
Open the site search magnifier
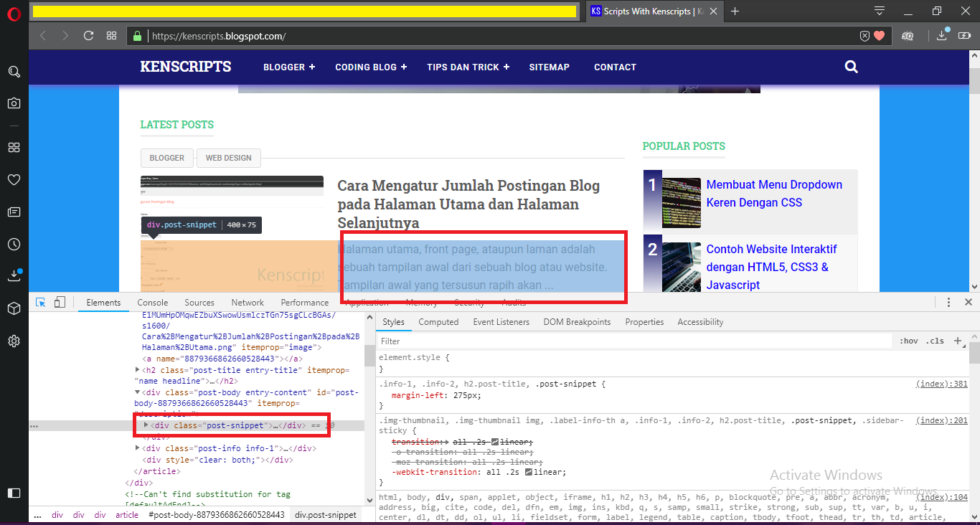(852, 67)
